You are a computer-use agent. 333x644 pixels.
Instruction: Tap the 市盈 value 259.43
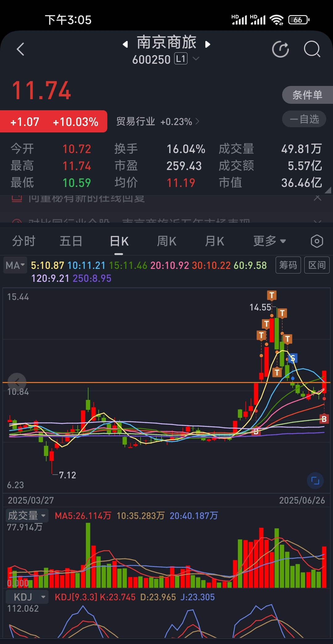tap(184, 166)
